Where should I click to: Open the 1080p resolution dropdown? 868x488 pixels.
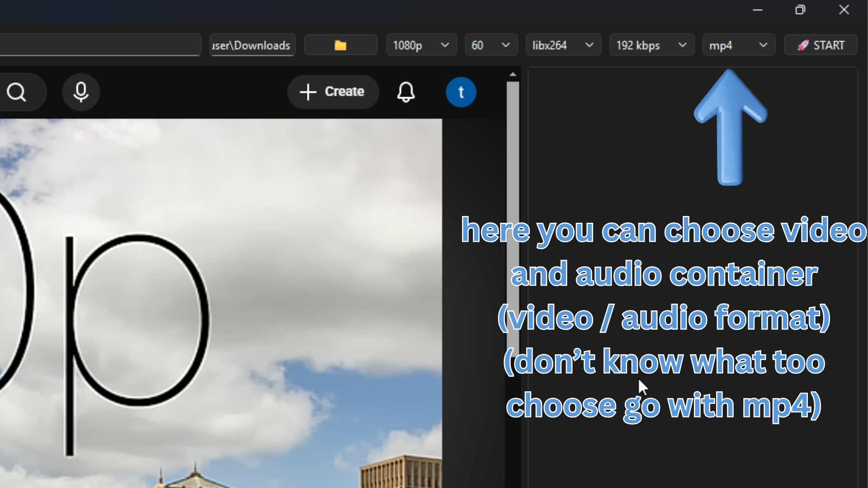pos(444,45)
